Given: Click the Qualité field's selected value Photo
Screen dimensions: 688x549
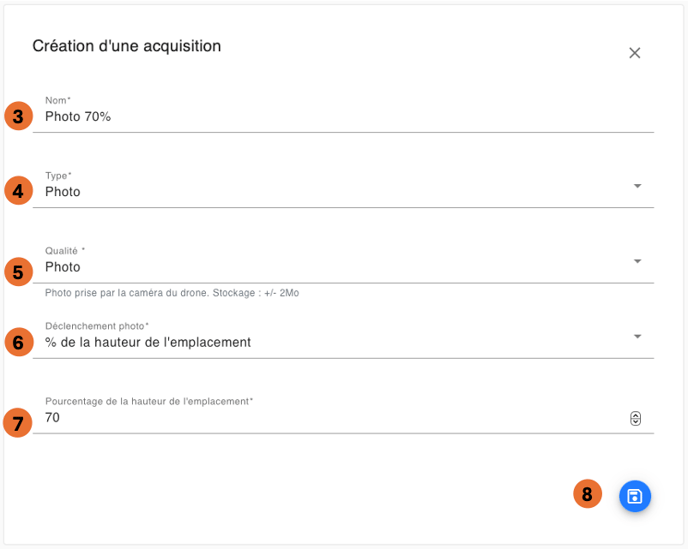Looking at the screenshot, I should 63,267.
